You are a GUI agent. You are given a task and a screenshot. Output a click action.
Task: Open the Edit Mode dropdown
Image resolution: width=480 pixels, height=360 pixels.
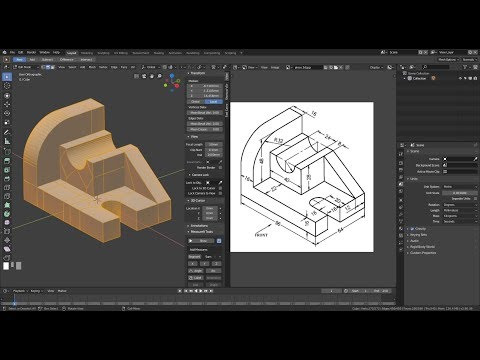click(x=26, y=67)
